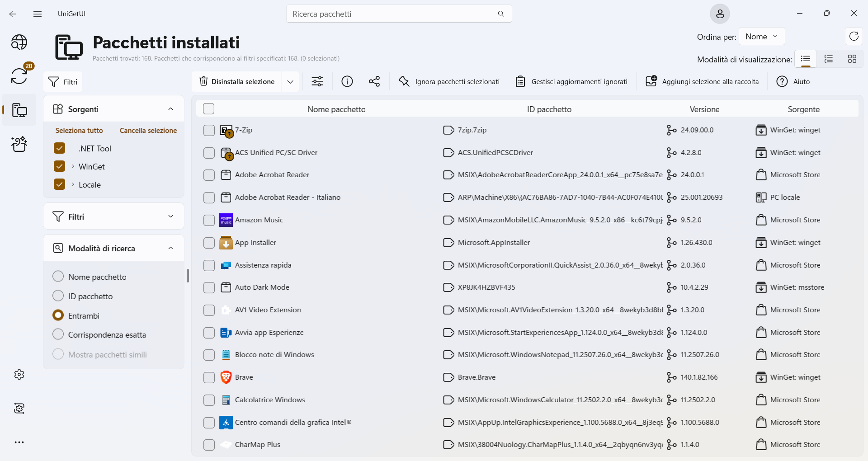Click the user account avatar
This screenshot has width=868, height=461.
tap(720, 14)
